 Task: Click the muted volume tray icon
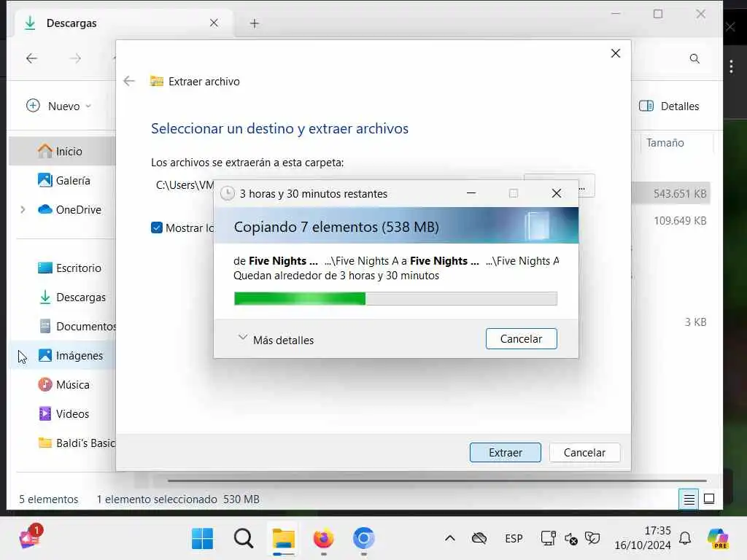(570, 539)
